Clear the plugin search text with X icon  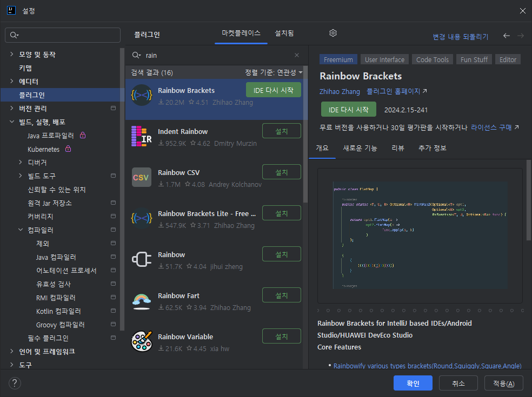[x=297, y=55]
